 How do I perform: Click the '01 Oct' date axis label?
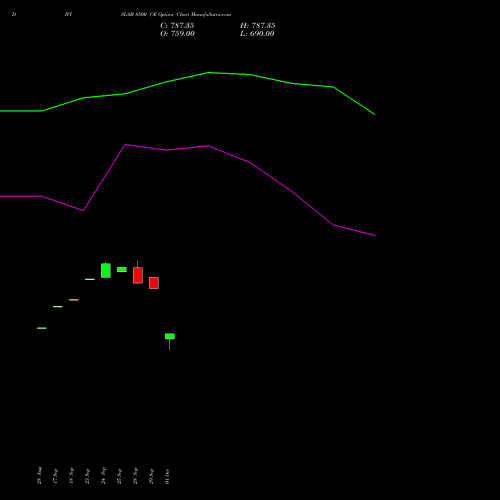pyautogui.click(x=167, y=476)
